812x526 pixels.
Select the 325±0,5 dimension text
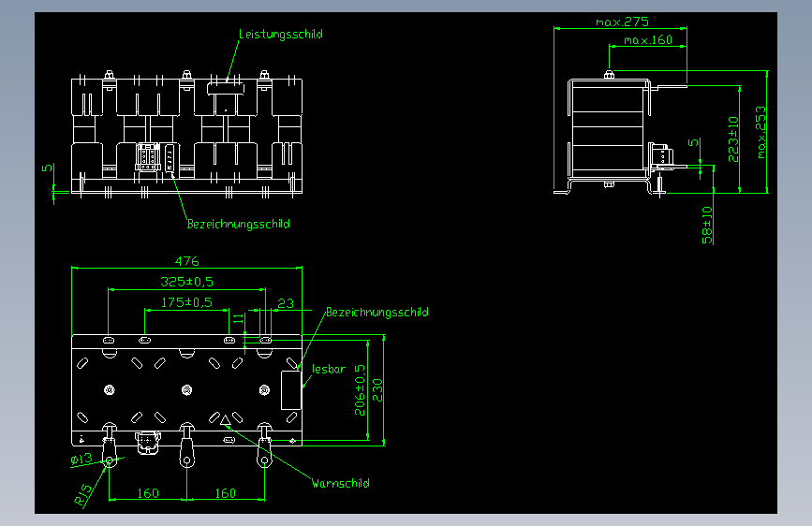[186, 282]
